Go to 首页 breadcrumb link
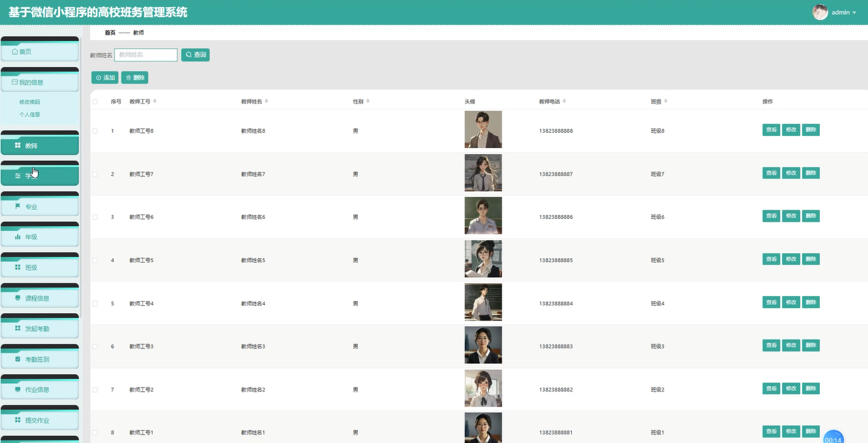868x443 pixels. click(x=110, y=33)
